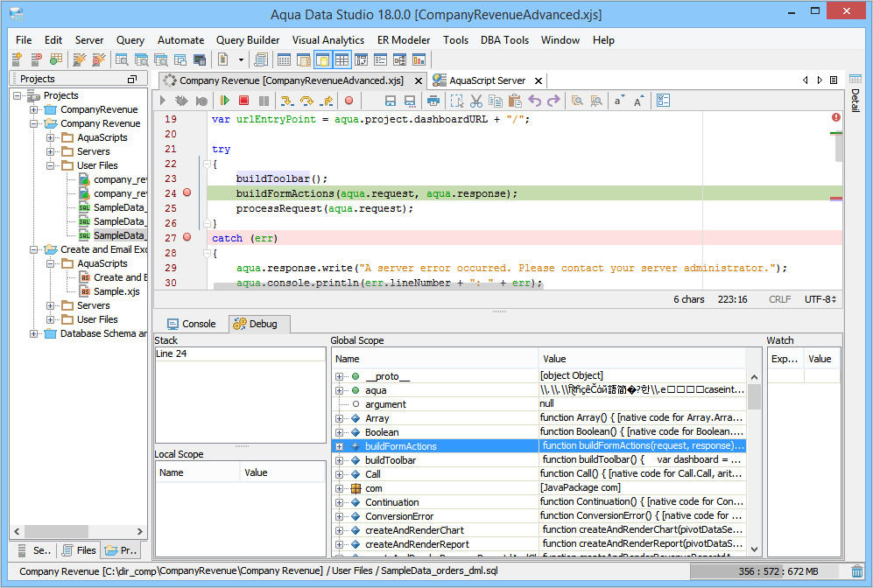Click the green Continue debug execution icon

225,101
